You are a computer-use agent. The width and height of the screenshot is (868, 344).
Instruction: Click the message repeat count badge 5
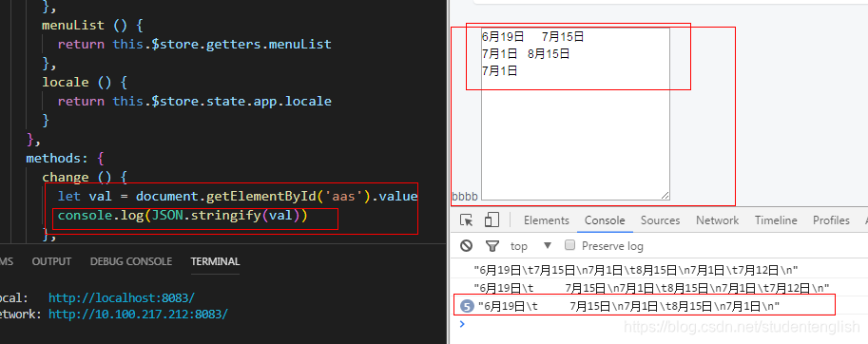pos(468,306)
